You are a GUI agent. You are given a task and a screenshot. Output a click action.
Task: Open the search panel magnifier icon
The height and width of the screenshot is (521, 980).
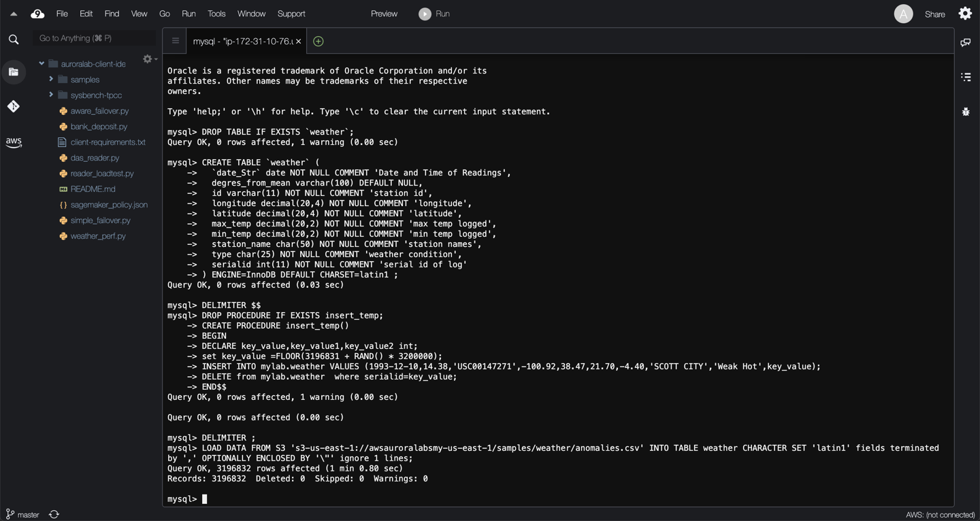point(14,40)
